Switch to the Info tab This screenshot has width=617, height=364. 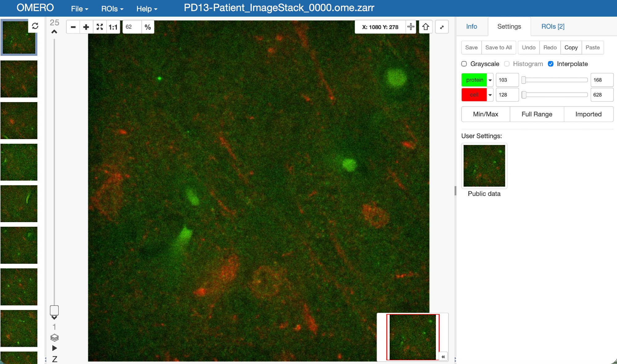pos(471,27)
